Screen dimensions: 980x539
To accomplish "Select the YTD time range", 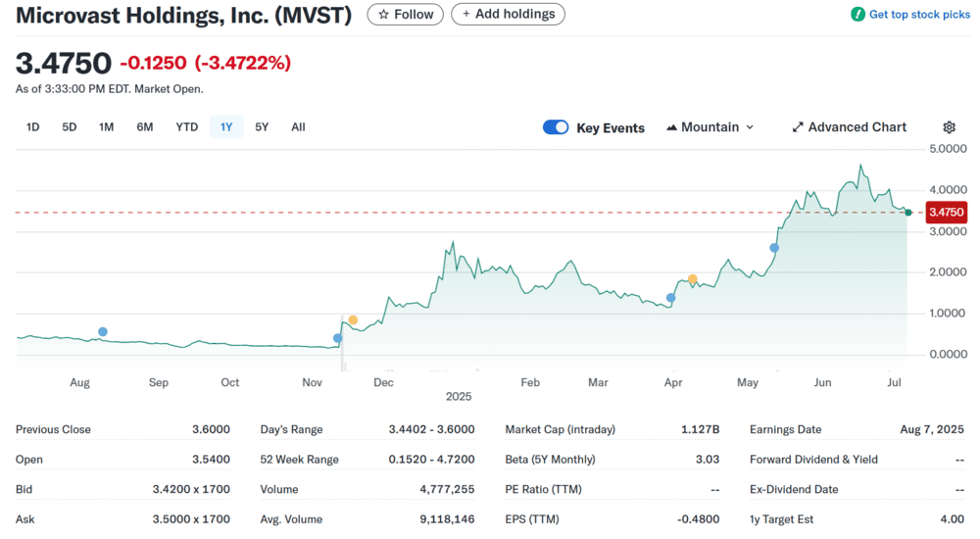I will 187,127.
